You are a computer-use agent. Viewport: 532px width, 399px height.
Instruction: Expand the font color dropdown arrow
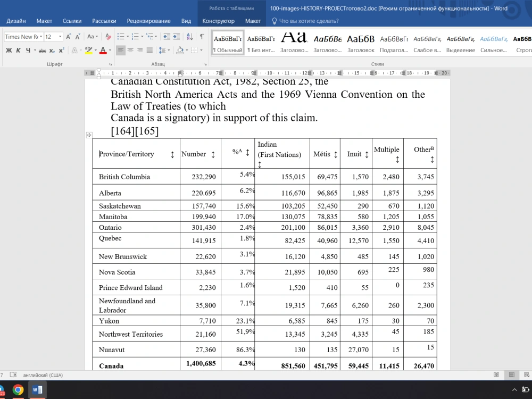tap(110, 51)
